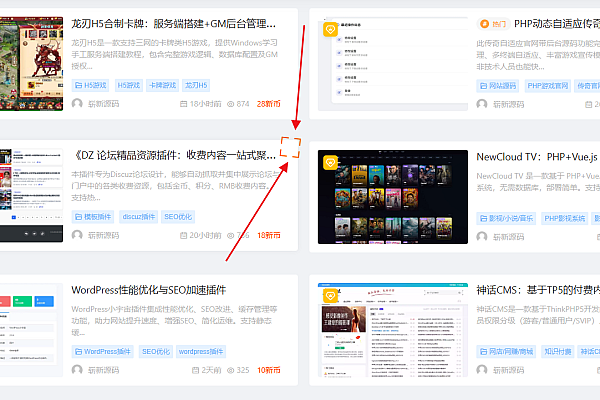Open the PHP动态自适应传奇 thumbnail
The width and height of the screenshot is (600, 400).
point(393,64)
